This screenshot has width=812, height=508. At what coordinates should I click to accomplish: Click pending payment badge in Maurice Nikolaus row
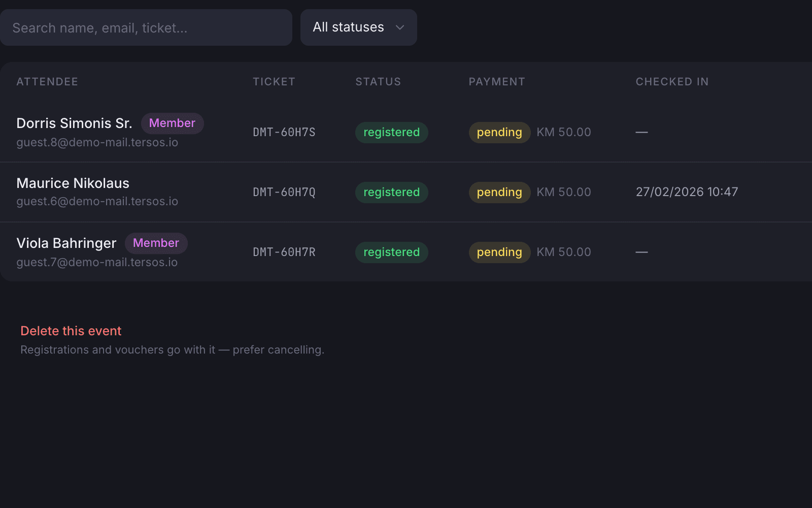pyautogui.click(x=499, y=192)
